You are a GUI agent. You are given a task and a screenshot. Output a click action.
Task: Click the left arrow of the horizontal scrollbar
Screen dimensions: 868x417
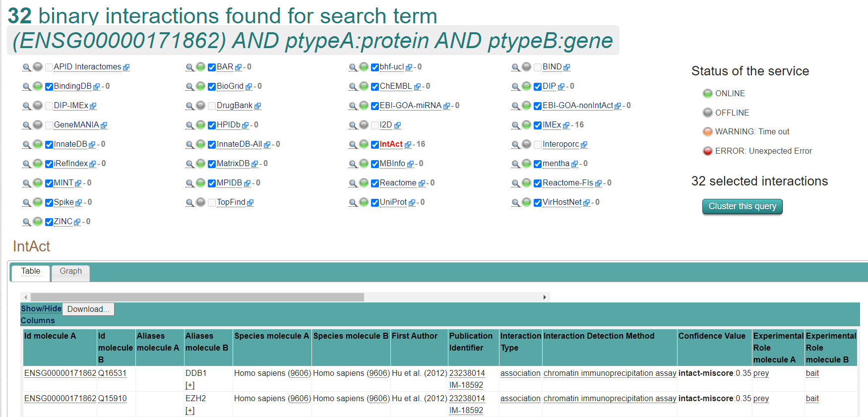click(26, 297)
